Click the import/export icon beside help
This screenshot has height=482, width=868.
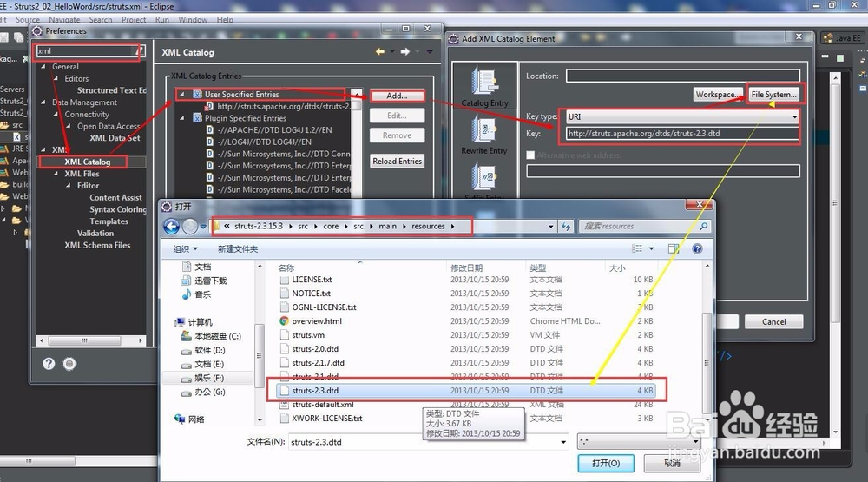pos(69,363)
